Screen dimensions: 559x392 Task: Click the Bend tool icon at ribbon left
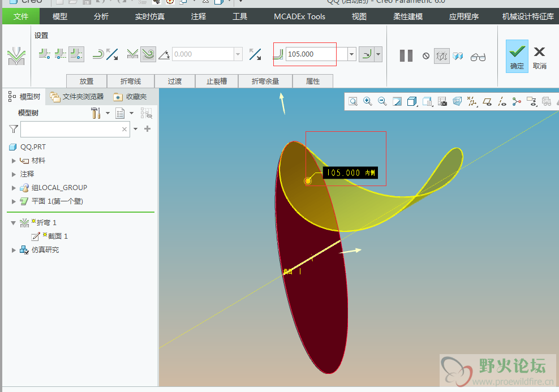point(16,57)
